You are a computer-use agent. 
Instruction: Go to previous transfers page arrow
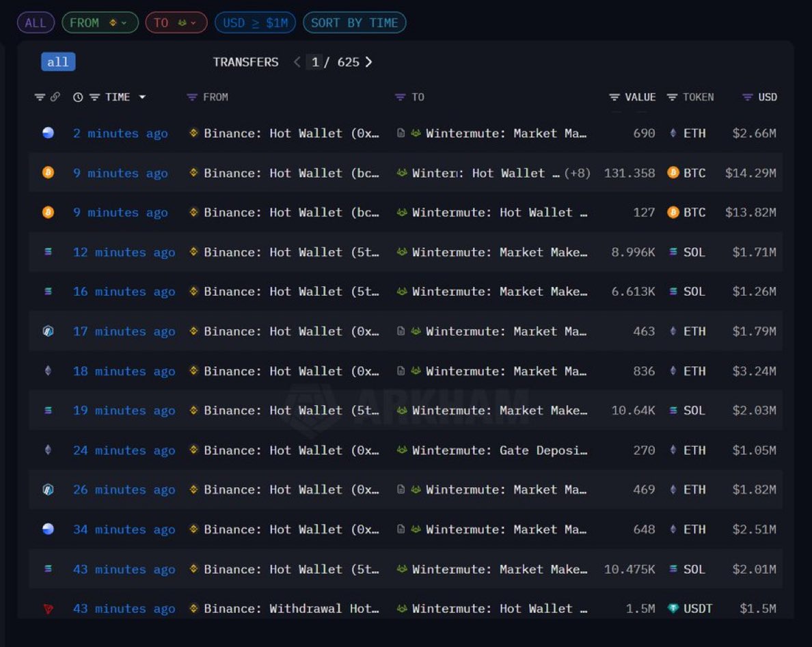(x=297, y=62)
